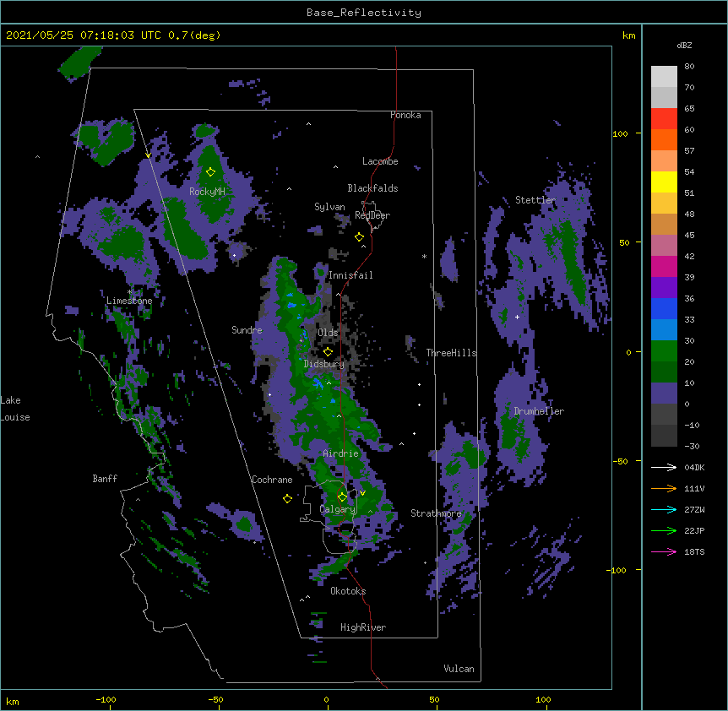Click the white asterisk marker east of Innisfail
Screen dimensions: 728x711
[x=424, y=257]
